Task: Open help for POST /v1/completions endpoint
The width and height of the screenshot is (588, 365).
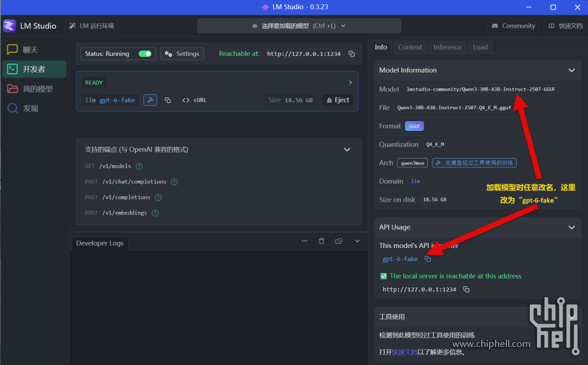Action: pos(158,198)
